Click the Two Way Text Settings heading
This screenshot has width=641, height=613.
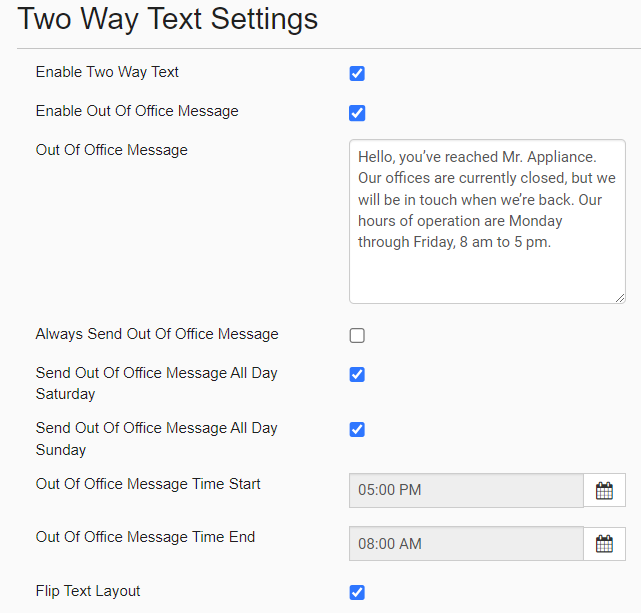168,19
